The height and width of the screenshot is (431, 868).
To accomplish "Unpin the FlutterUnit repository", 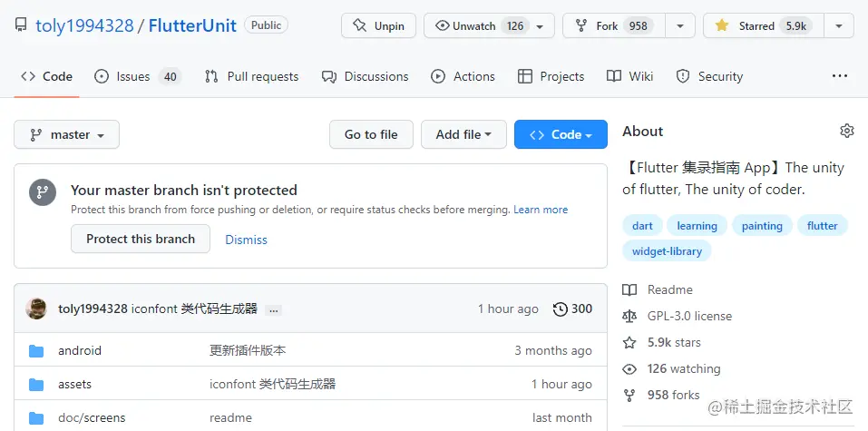I will 378,26.
